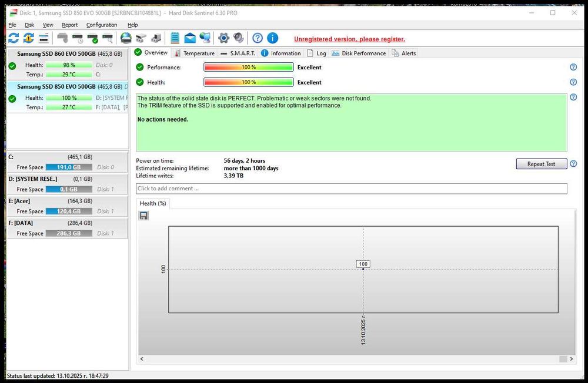This screenshot has width=588, height=383.
Task: Select Samsung SSD 850 EVO disk entry
Action: [68, 97]
